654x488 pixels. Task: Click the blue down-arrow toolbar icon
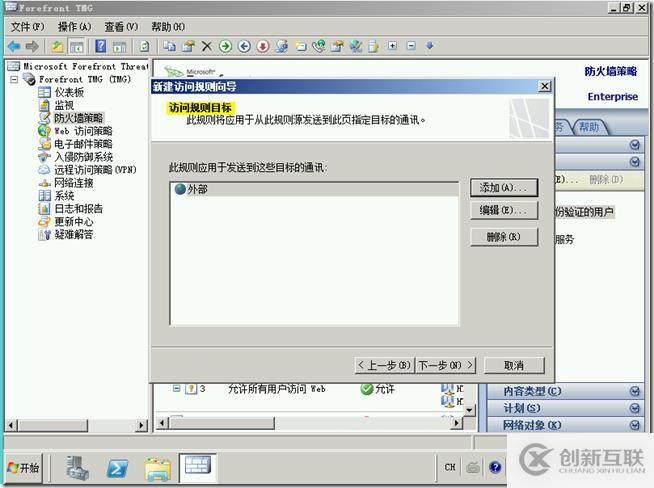[430, 46]
